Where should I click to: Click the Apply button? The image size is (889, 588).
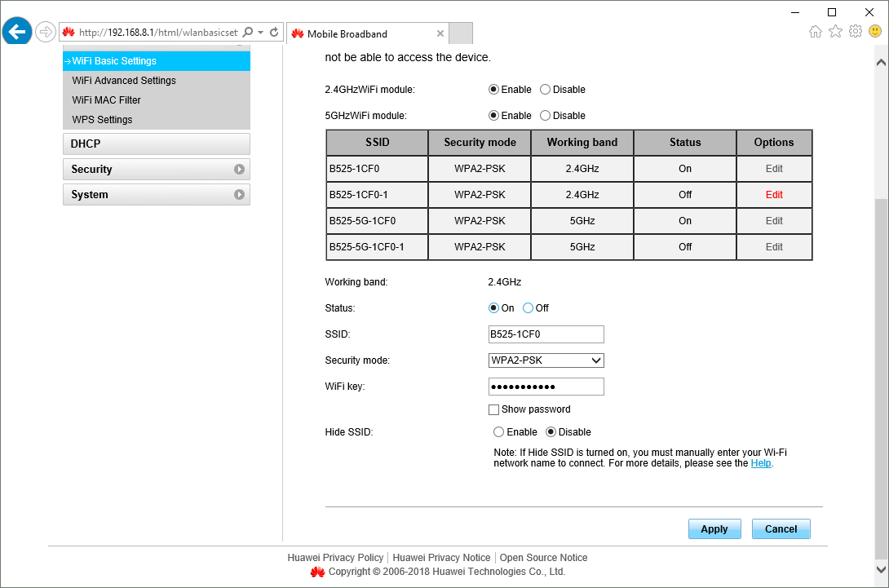(x=714, y=529)
